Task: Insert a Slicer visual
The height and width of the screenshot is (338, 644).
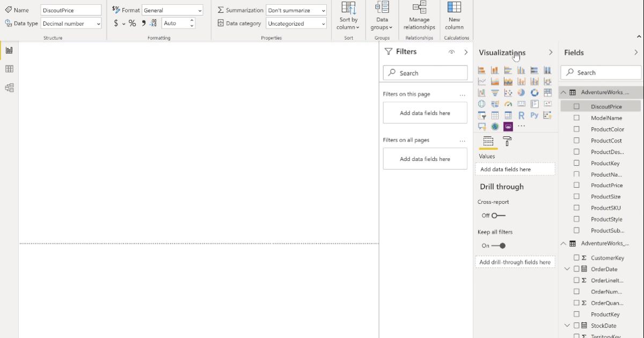Action: click(x=481, y=115)
